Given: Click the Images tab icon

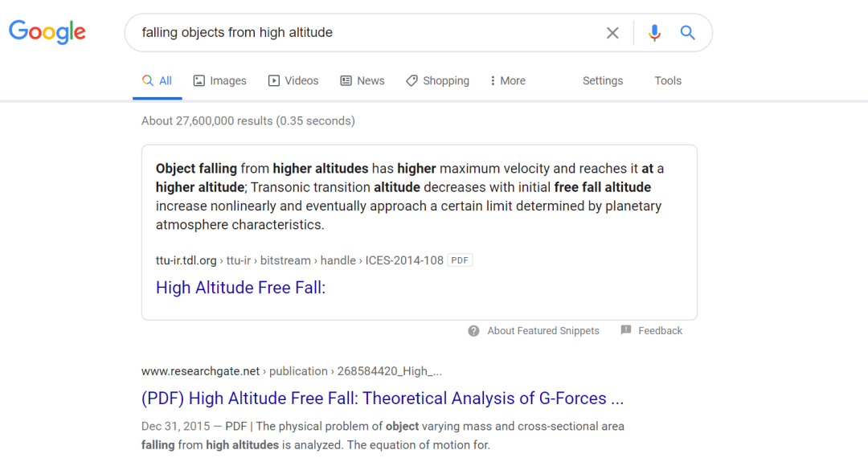Looking at the screenshot, I should (199, 81).
